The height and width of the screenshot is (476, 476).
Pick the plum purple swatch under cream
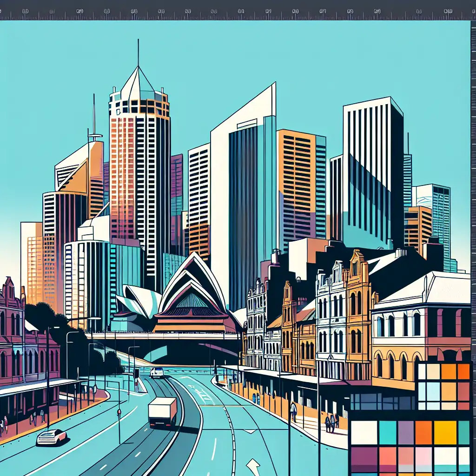(364, 456)
